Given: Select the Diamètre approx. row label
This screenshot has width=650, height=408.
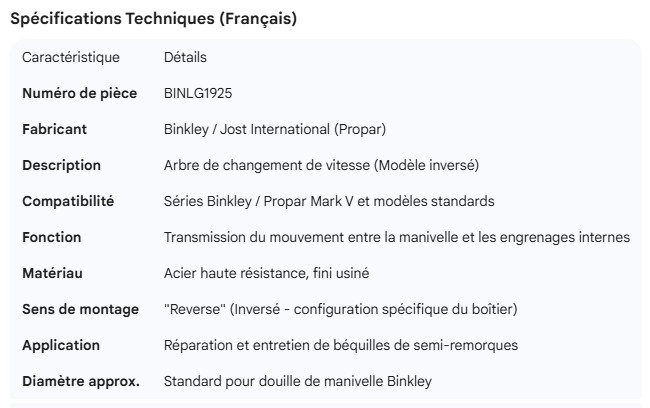Looking at the screenshot, I should click(x=81, y=382).
